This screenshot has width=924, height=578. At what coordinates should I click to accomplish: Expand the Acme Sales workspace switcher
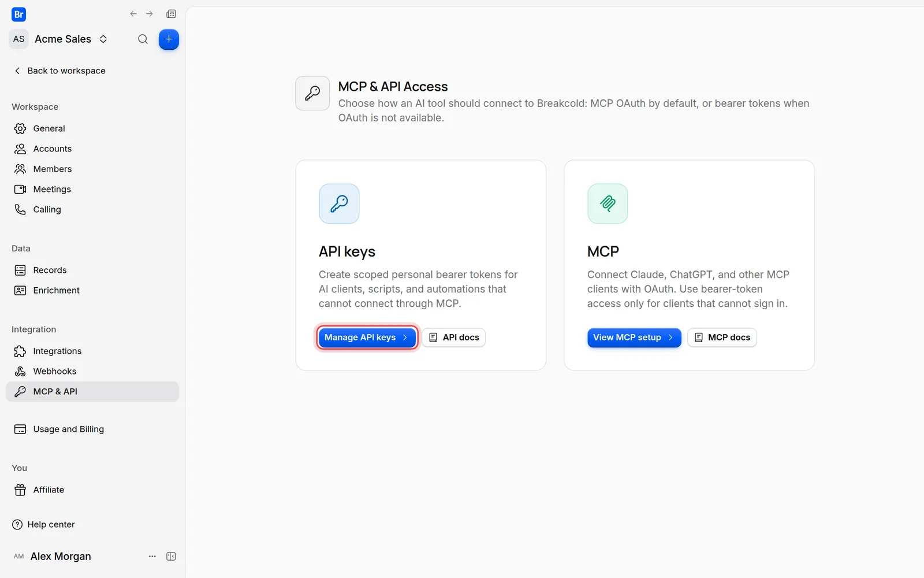pos(103,39)
